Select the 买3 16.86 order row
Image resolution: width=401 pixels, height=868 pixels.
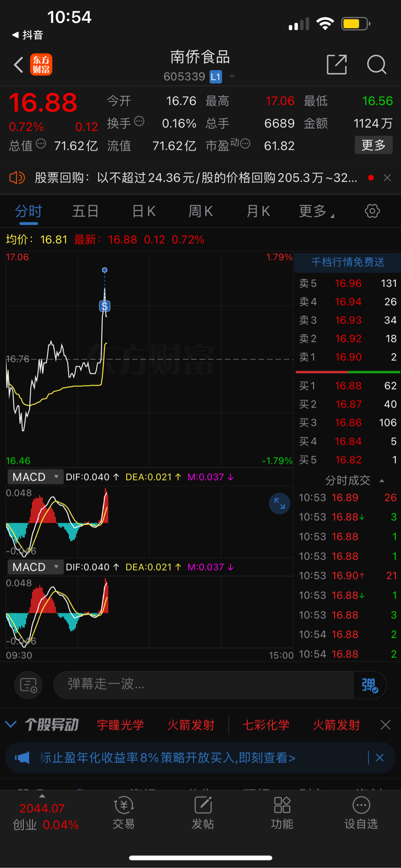click(348, 423)
